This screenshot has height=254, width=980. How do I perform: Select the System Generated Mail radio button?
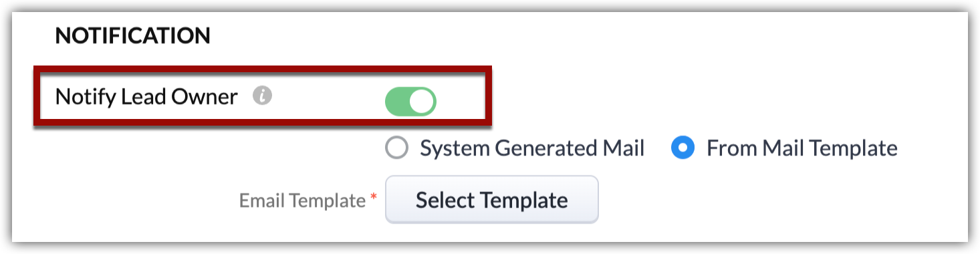pos(396,148)
